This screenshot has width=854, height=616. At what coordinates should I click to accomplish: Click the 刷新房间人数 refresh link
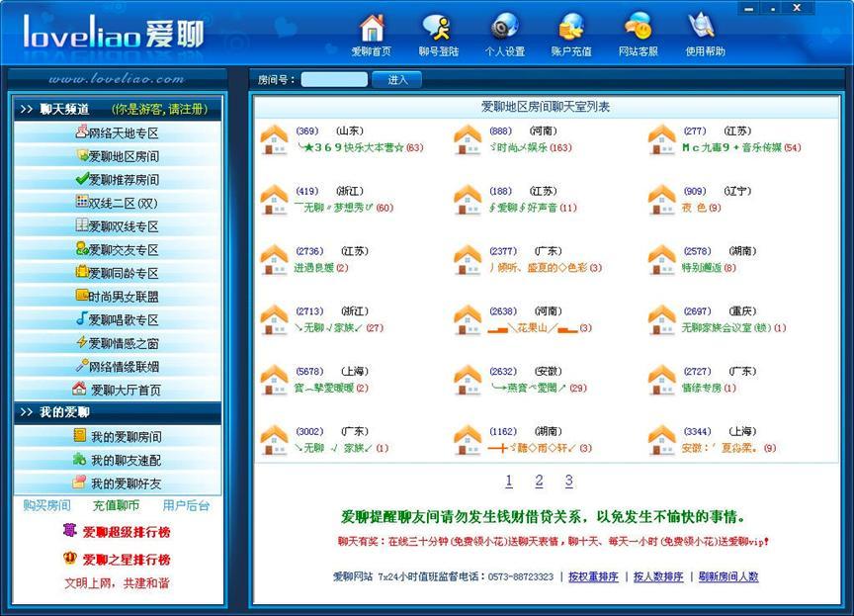pyautogui.click(x=728, y=576)
